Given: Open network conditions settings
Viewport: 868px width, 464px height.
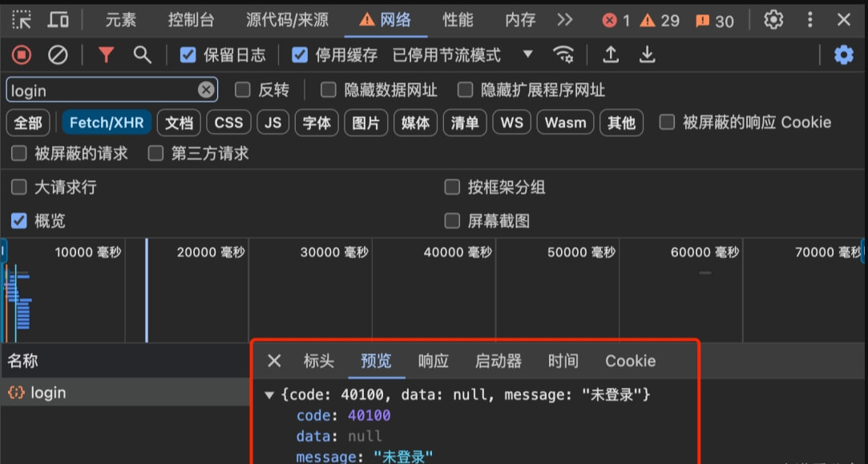Looking at the screenshot, I should click(563, 54).
